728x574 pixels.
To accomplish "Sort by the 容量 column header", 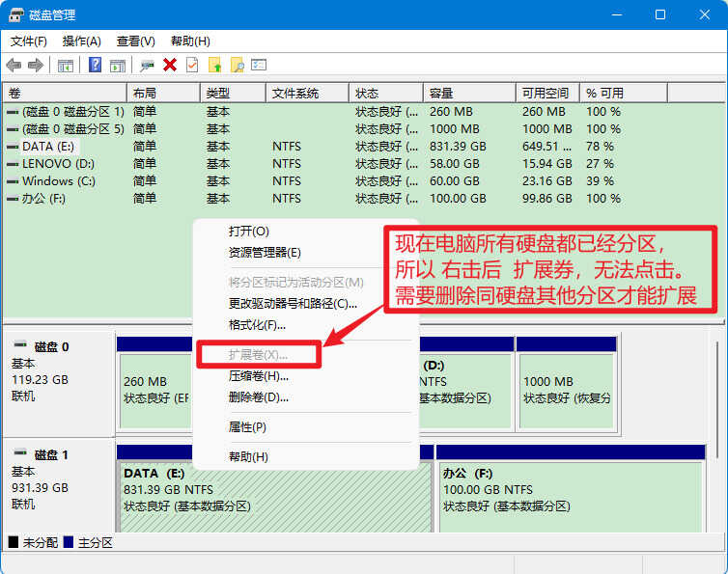I will click(469, 94).
